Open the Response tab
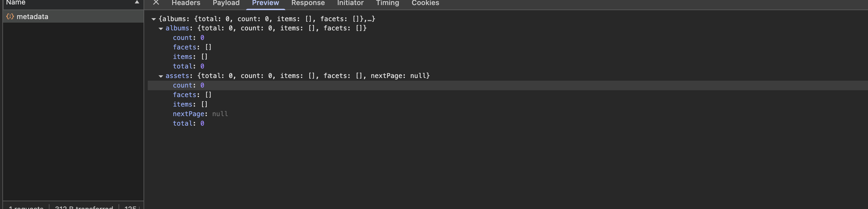Image resolution: width=868 pixels, height=209 pixels. tap(308, 3)
